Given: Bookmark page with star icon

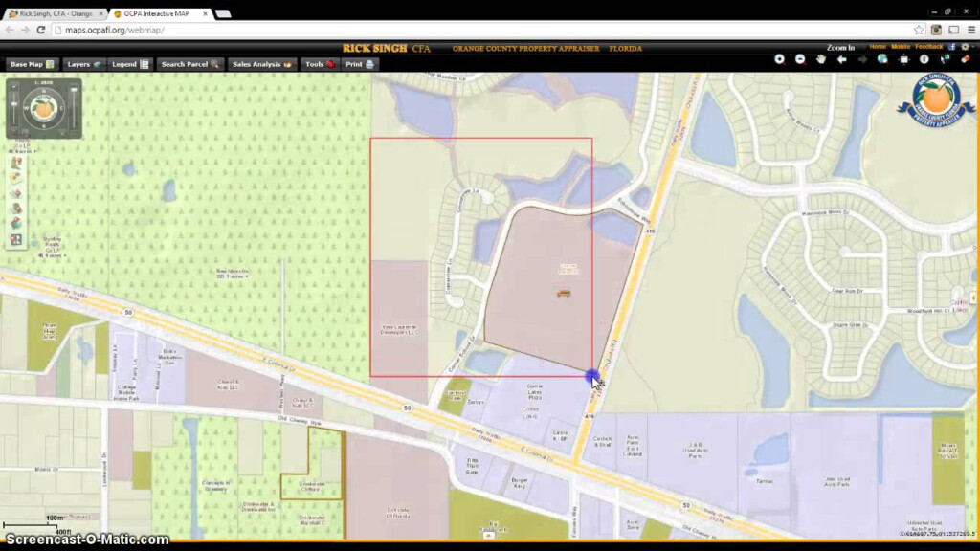Looking at the screenshot, I should tap(918, 30).
